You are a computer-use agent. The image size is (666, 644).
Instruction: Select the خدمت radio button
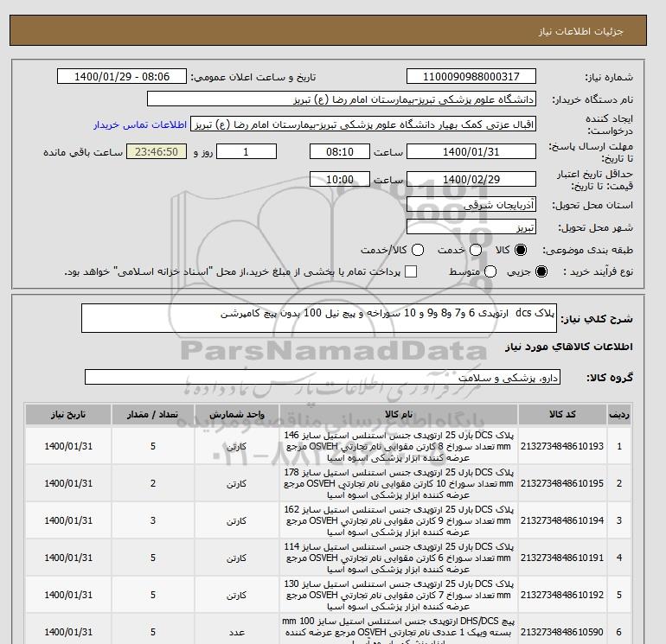(x=476, y=250)
